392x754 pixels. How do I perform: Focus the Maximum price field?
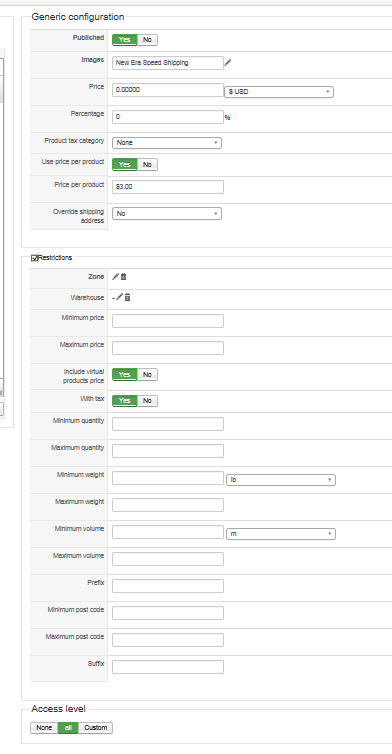(168, 348)
